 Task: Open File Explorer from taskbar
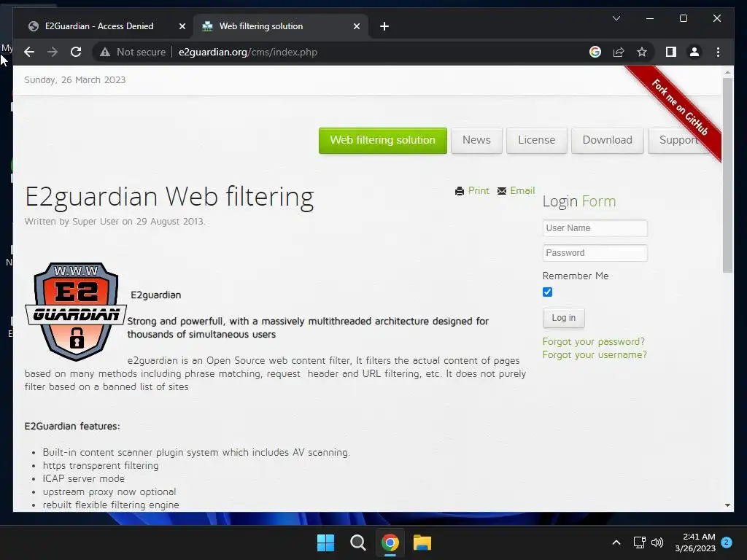coord(422,542)
